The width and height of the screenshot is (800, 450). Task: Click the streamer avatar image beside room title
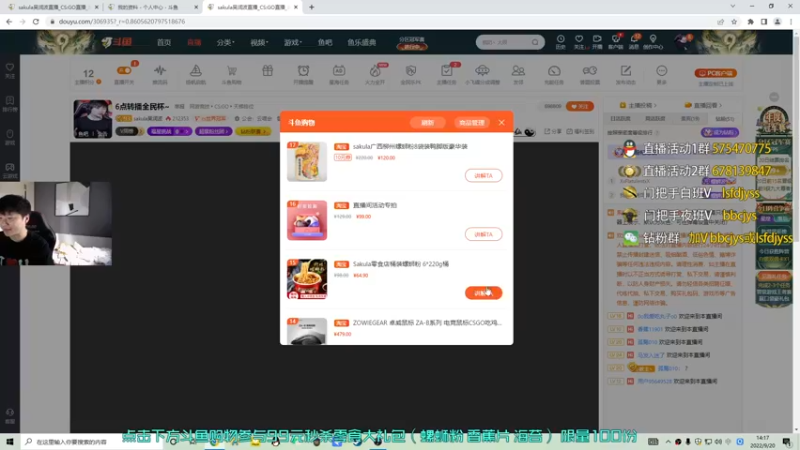point(92,119)
